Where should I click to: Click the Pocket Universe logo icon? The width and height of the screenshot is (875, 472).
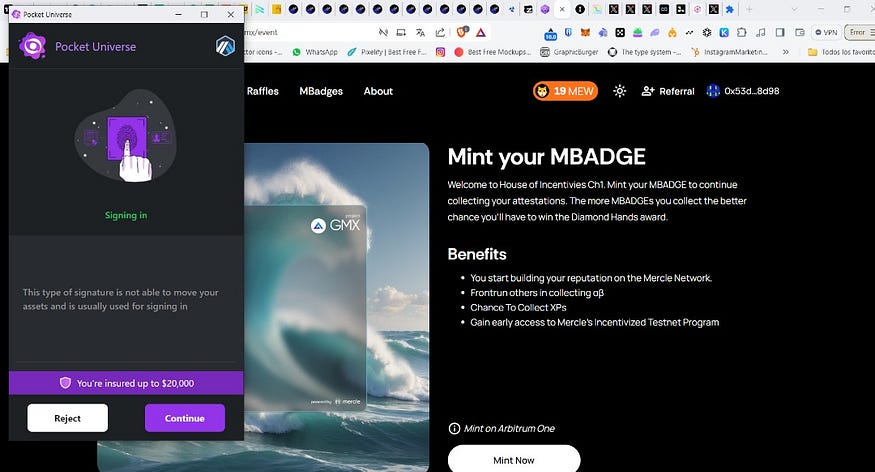pos(32,46)
